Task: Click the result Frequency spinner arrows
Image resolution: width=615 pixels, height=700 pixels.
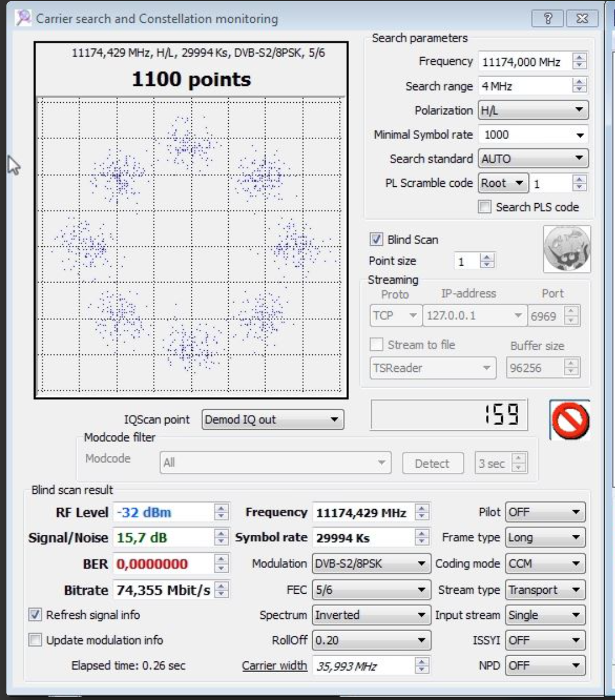Action: 422,511
